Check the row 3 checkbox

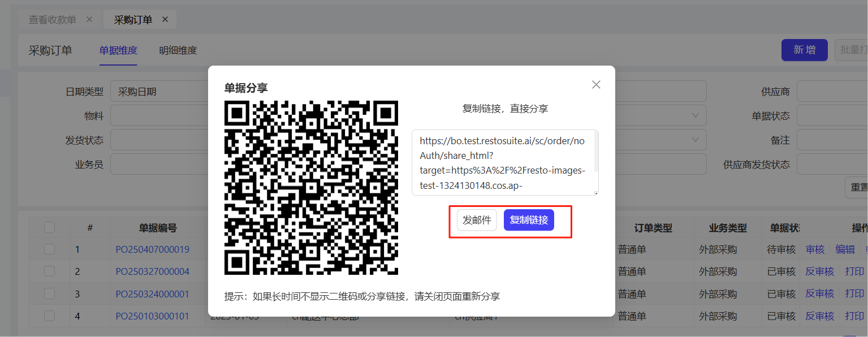(x=50, y=293)
